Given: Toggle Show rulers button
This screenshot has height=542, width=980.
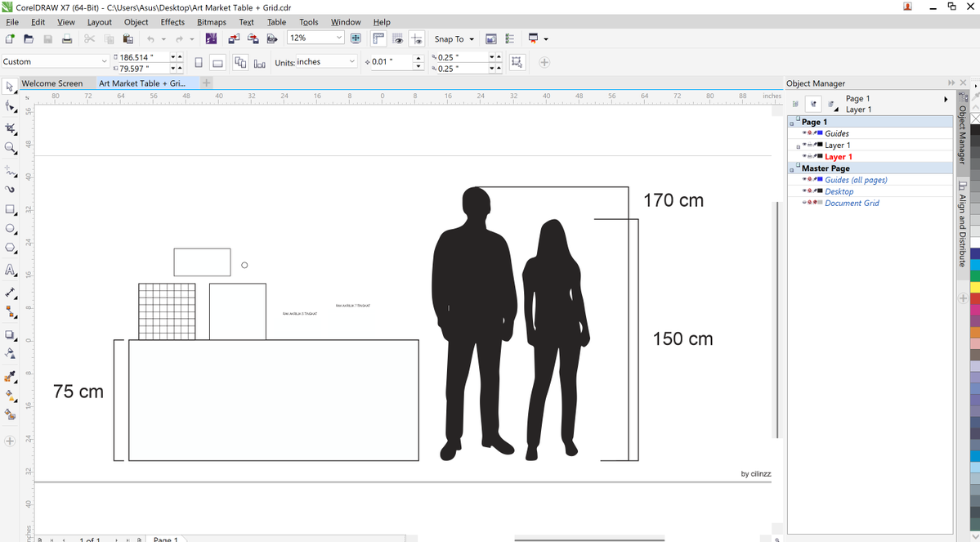Looking at the screenshot, I should pyautogui.click(x=378, y=38).
